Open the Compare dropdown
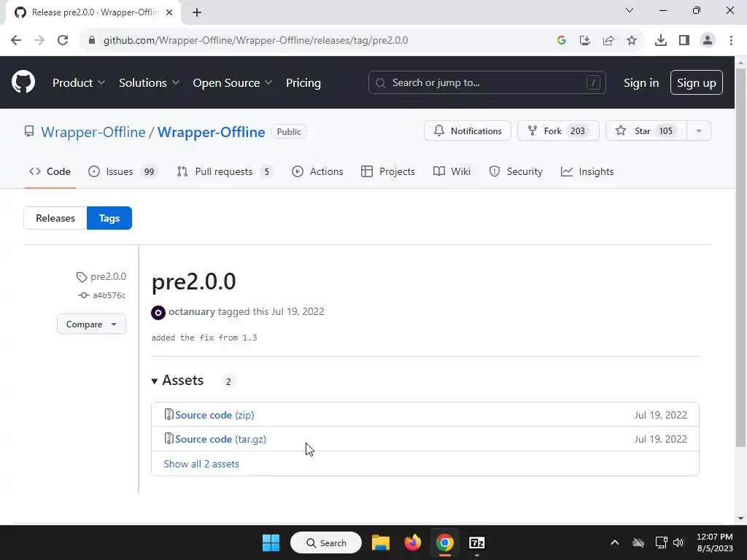 (x=91, y=324)
